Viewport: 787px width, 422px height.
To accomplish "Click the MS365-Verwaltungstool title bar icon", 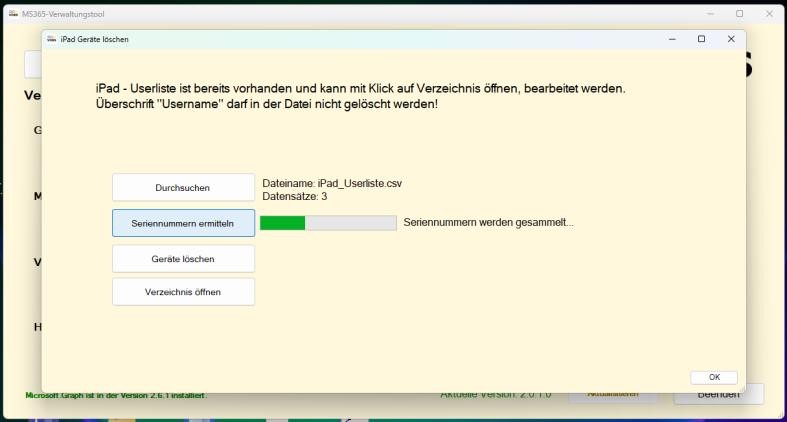I will [14, 14].
